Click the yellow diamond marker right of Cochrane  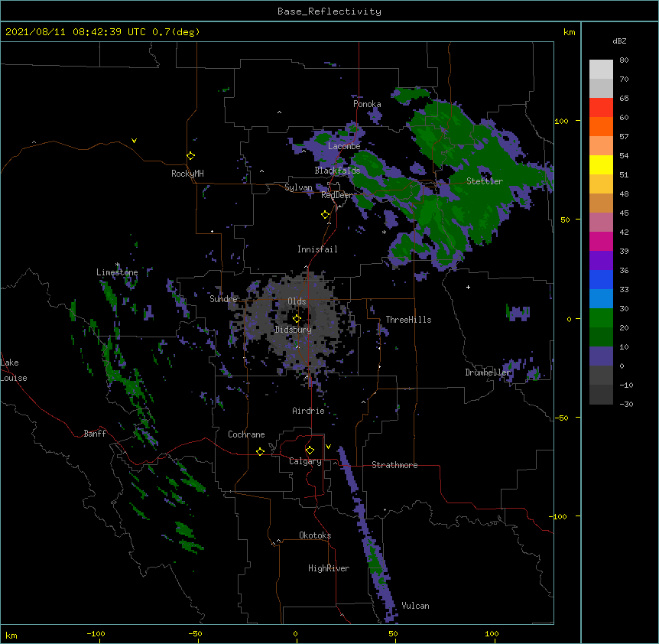pyautogui.click(x=260, y=451)
